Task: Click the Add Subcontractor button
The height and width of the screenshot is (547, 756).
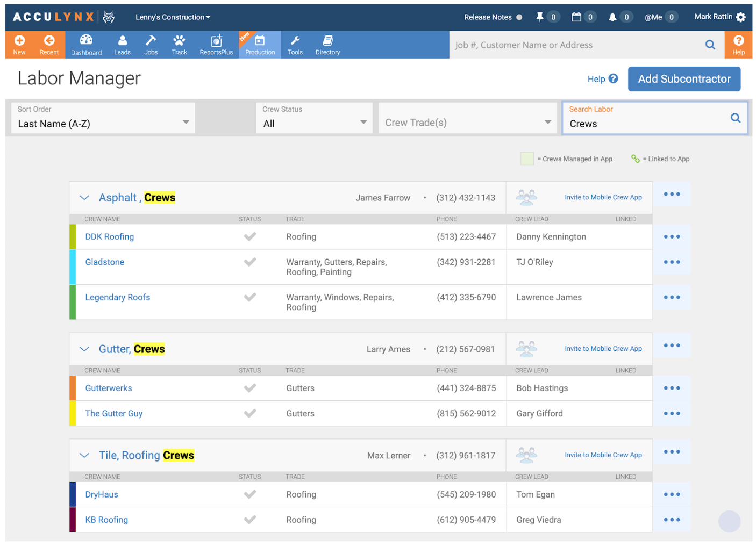Action: click(684, 79)
